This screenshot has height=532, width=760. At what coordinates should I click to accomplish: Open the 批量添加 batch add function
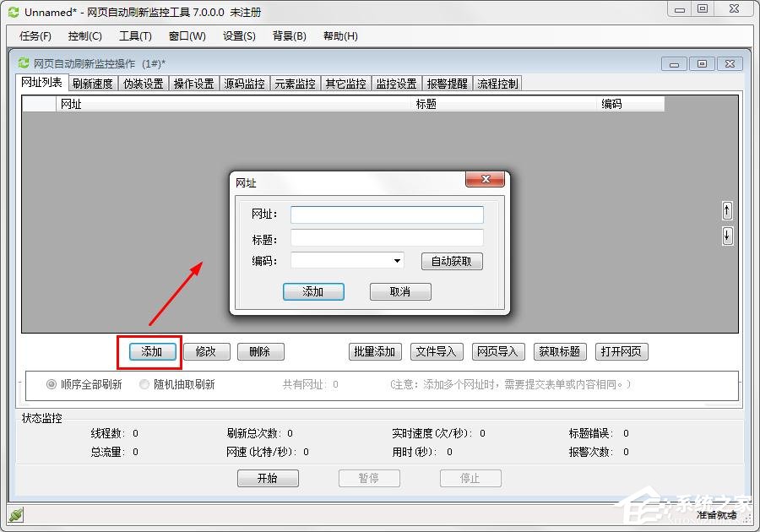(x=374, y=352)
